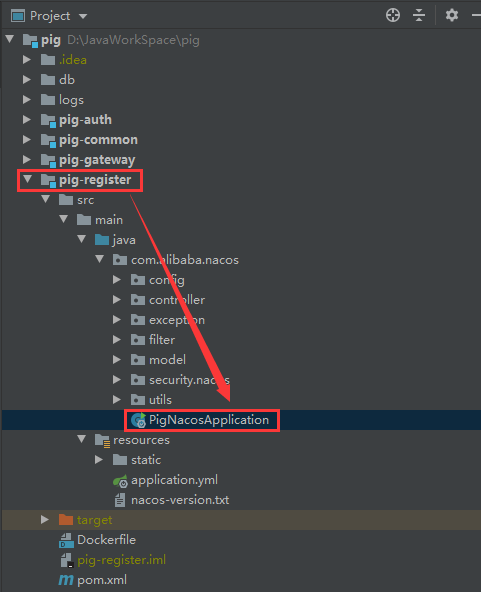481x592 pixels.
Task: Collapse the resources folder arrow
Action: (82, 439)
